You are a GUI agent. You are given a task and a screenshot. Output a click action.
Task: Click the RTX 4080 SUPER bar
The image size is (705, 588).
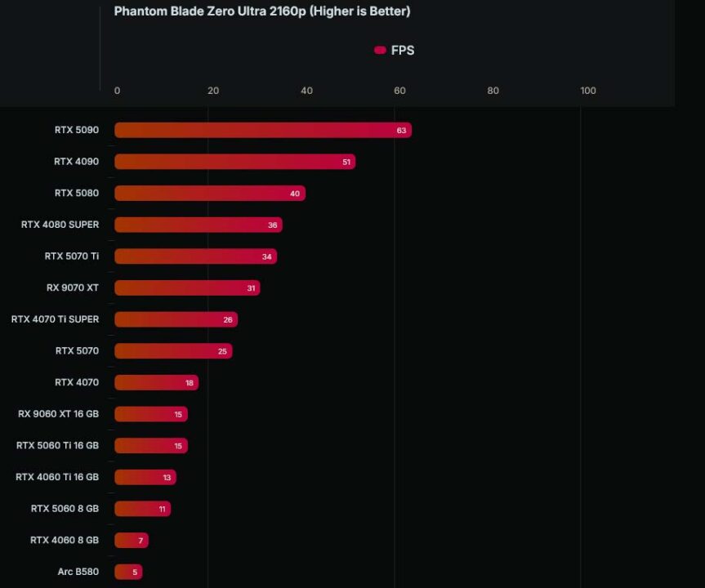199,225
